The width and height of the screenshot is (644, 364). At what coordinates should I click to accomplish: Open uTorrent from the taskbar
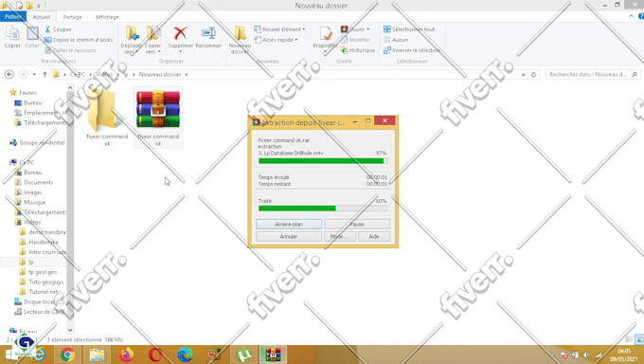click(244, 355)
